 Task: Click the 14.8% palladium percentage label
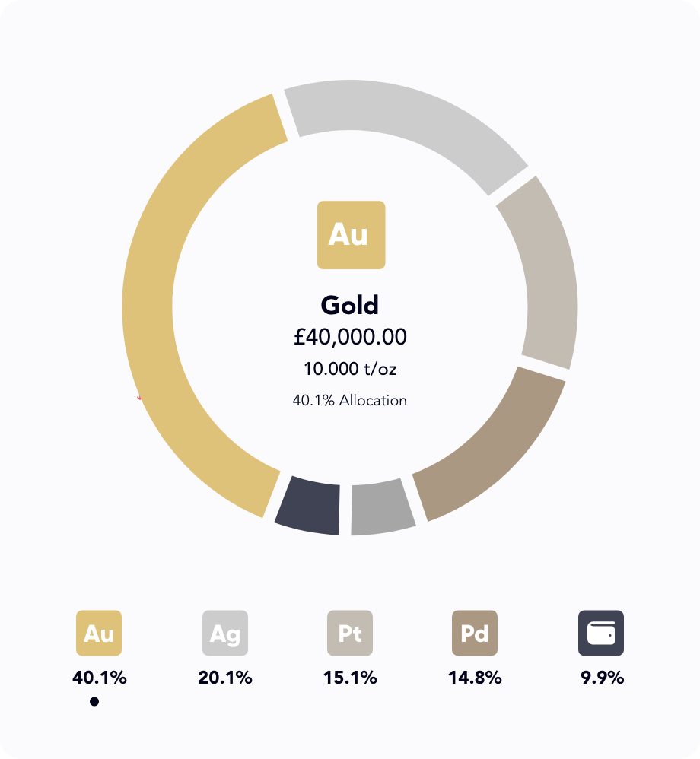(x=475, y=678)
